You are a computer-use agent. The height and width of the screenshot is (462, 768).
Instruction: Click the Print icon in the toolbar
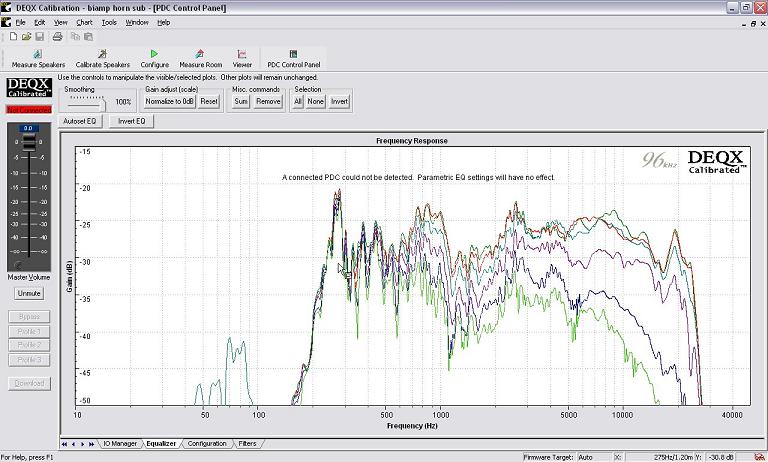coord(57,37)
